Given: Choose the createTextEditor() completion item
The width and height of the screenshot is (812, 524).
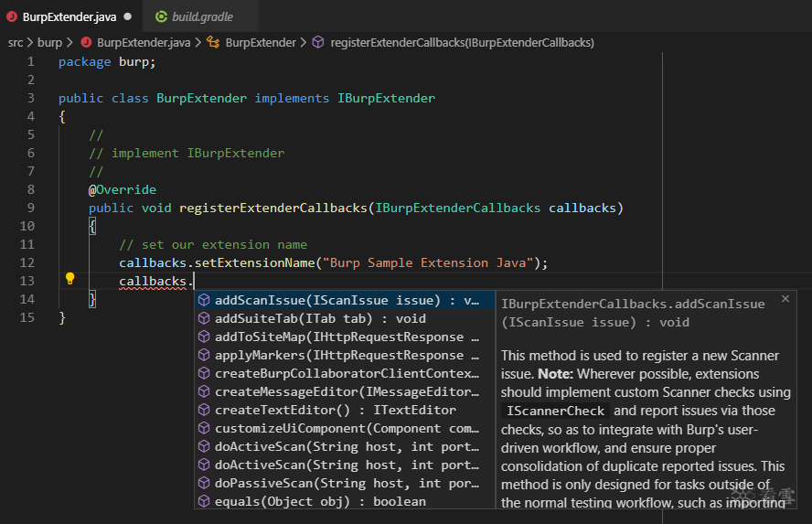Looking at the screenshot, I should (345, 410).
